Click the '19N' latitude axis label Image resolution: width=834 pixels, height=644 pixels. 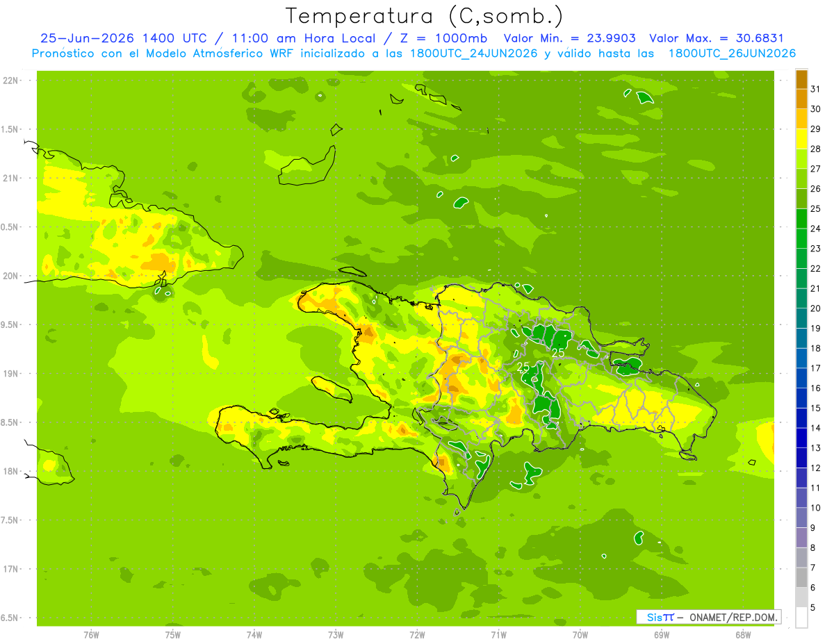point(12,373)
